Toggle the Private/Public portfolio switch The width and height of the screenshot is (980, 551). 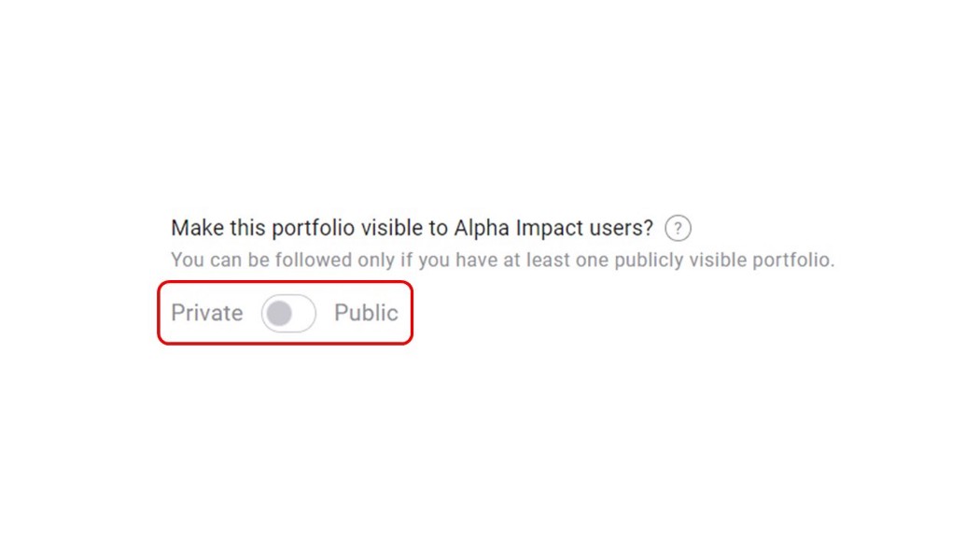click(x=288, y=314)
